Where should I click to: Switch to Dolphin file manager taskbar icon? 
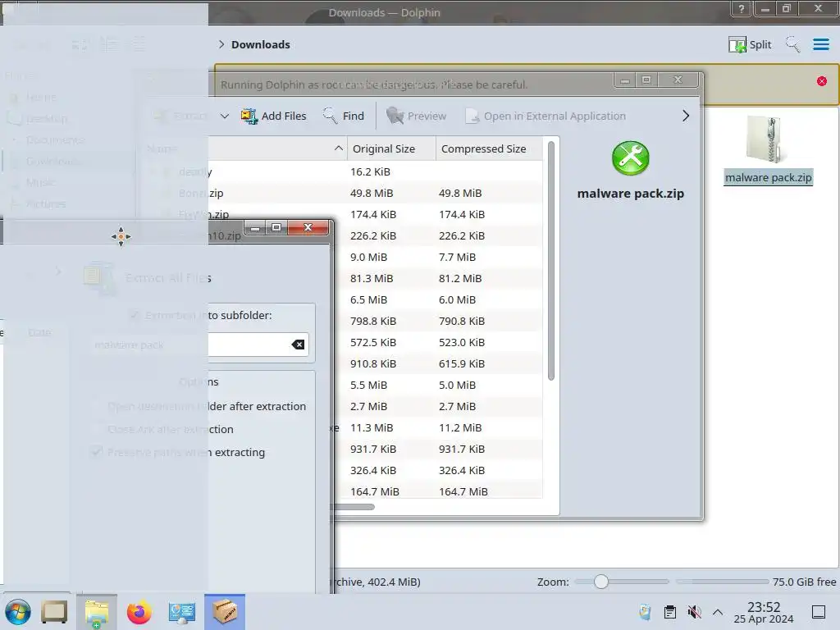pyautogui.click(x=97, y=612)
